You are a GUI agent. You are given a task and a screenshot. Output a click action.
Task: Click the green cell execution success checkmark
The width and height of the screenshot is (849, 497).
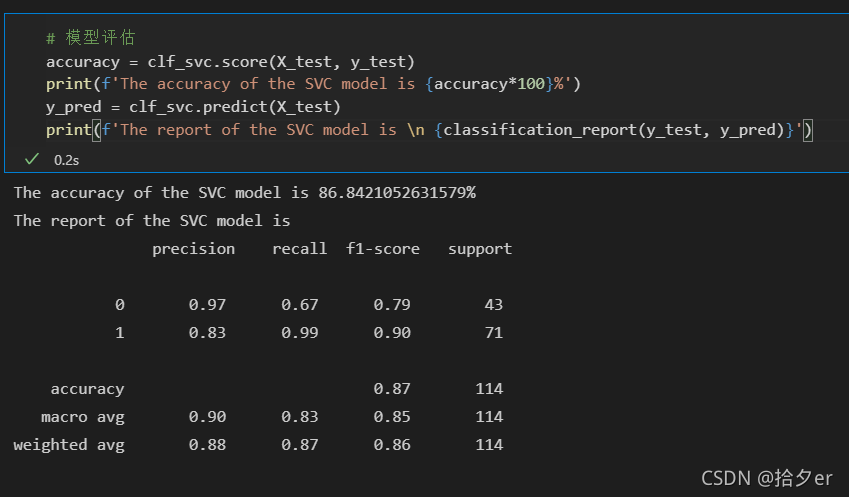point(32,159)
